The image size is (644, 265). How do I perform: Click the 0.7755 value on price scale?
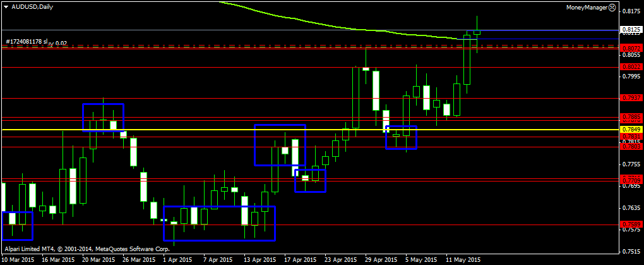pyautogui.click(x=631, y=164)
